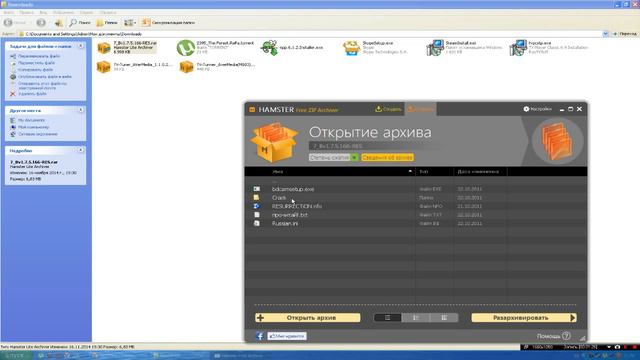Click the Открыть архив button
The width and height of the screenshot is (640, 360).
pos(308,318)
